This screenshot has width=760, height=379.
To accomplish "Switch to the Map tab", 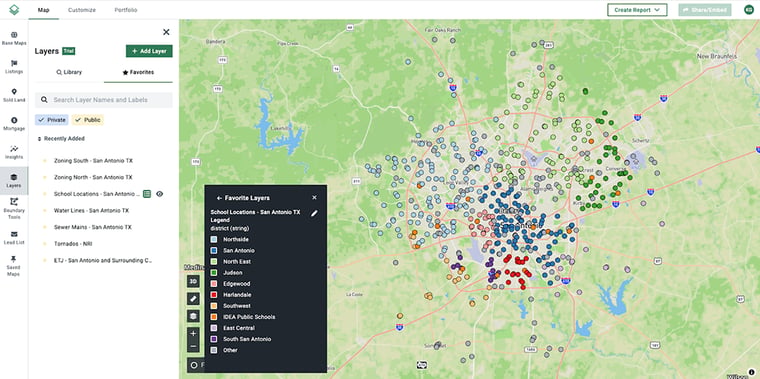I will tap(44, 10).
